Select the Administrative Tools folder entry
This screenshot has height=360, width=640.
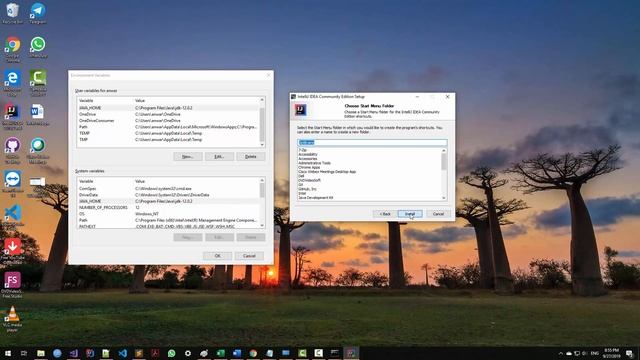(x=315, y=163)
